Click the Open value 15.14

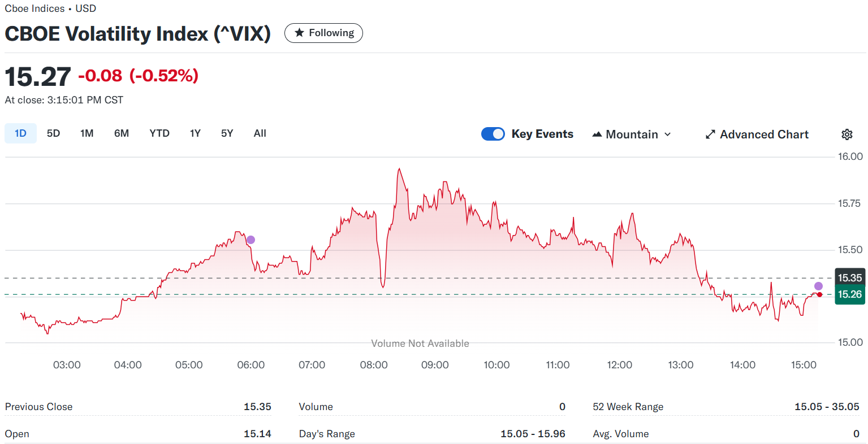click(257, 434)
